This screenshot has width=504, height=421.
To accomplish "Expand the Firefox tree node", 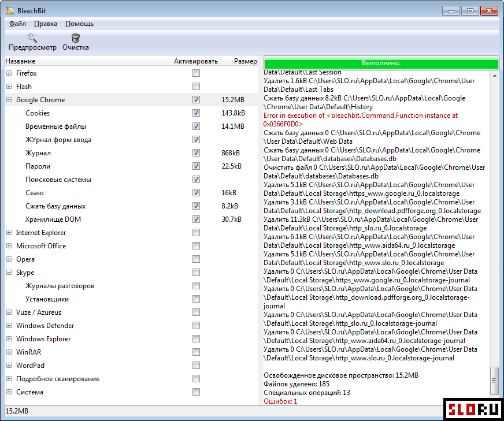I will 9,73.
